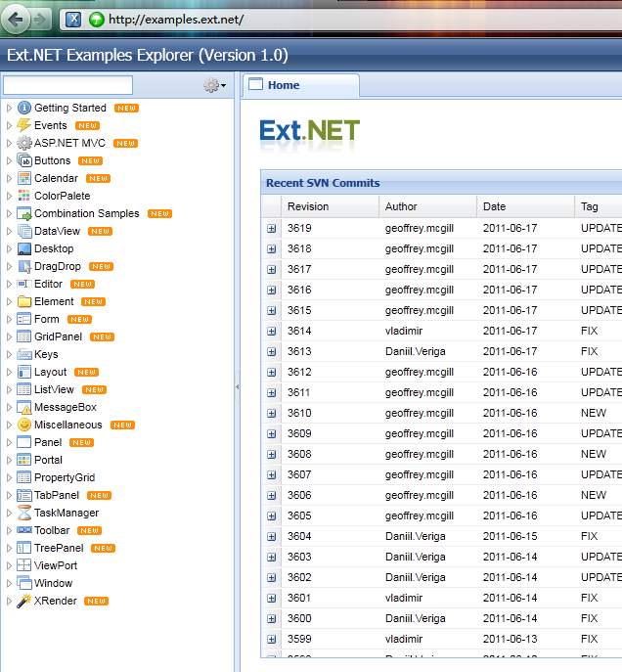Click the XRender magic wand icon
Screen dimensions: 622x672
(x=24, y=601)
